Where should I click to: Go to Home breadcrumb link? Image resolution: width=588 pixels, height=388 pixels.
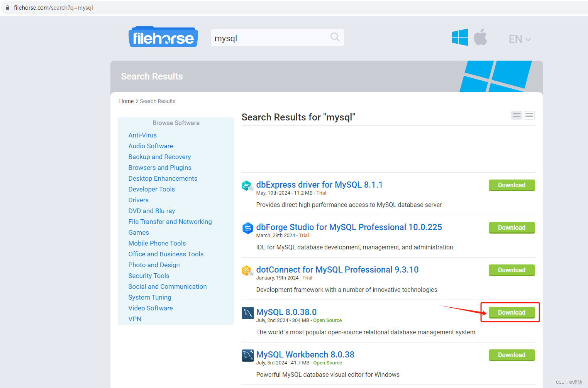click(x=126, y=101)
